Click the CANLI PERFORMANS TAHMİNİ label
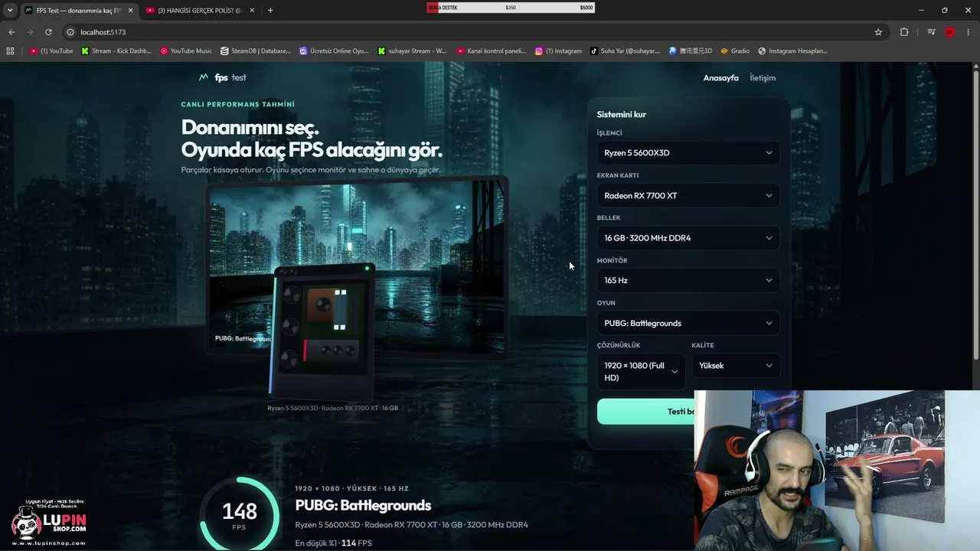The image size is (980, 551). pyautogui.click(x=237, y=104)
